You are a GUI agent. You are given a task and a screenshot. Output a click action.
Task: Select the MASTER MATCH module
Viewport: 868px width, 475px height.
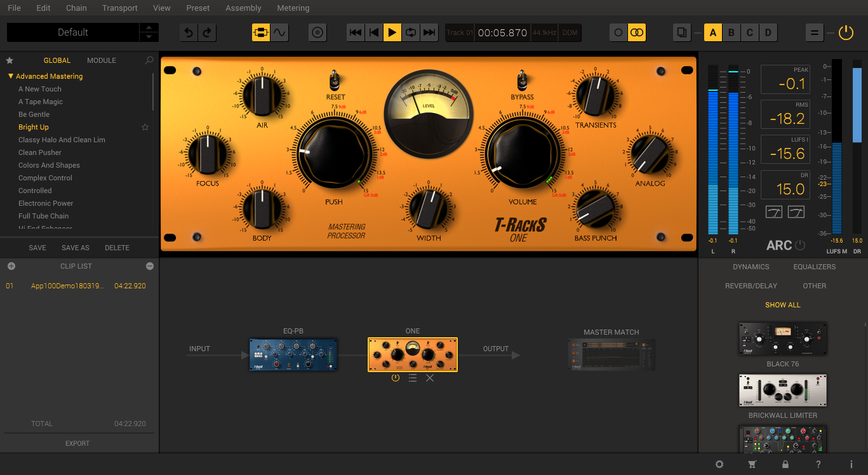point(611,354)
